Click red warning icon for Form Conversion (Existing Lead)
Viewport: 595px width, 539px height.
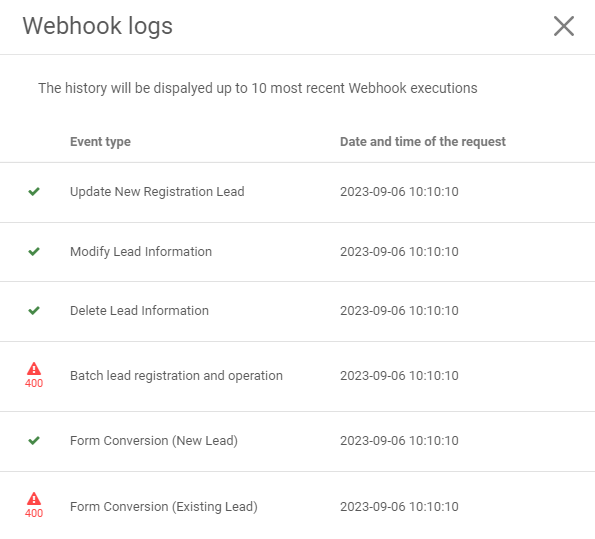[34, 499]
